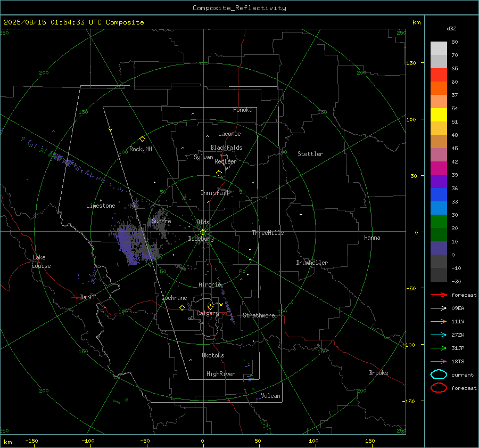Click the 18TS legend text
479x448 pixels.
click(458, 362)
